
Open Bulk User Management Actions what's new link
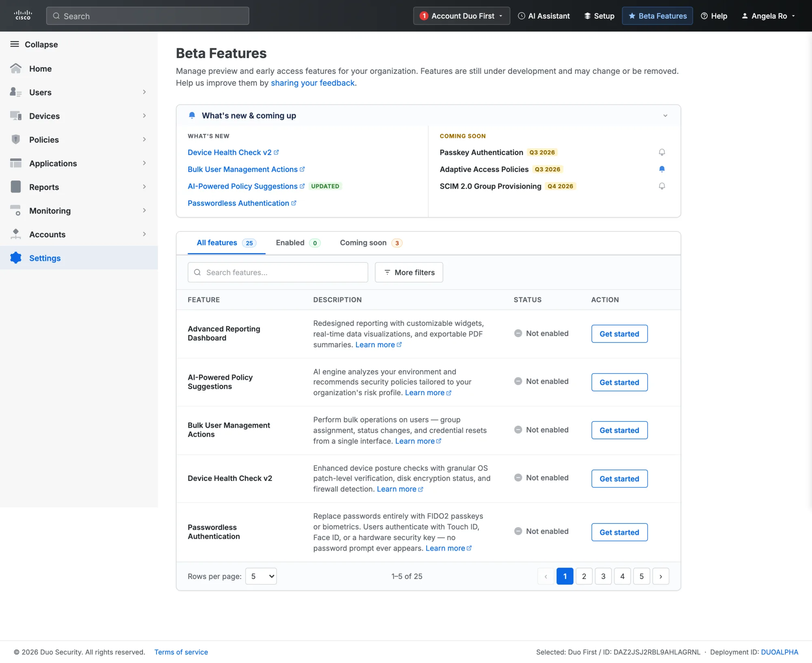tap(246, 169)
